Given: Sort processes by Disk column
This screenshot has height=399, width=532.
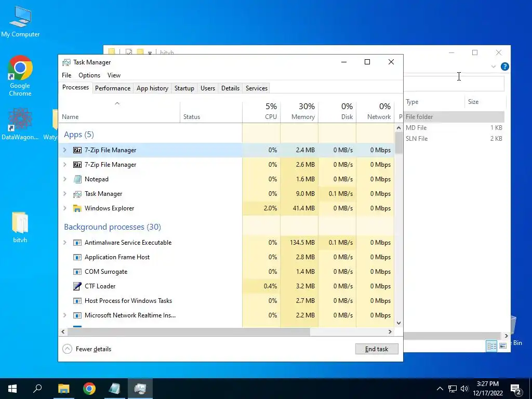Looking at the screenshot, I should point(337,111).
